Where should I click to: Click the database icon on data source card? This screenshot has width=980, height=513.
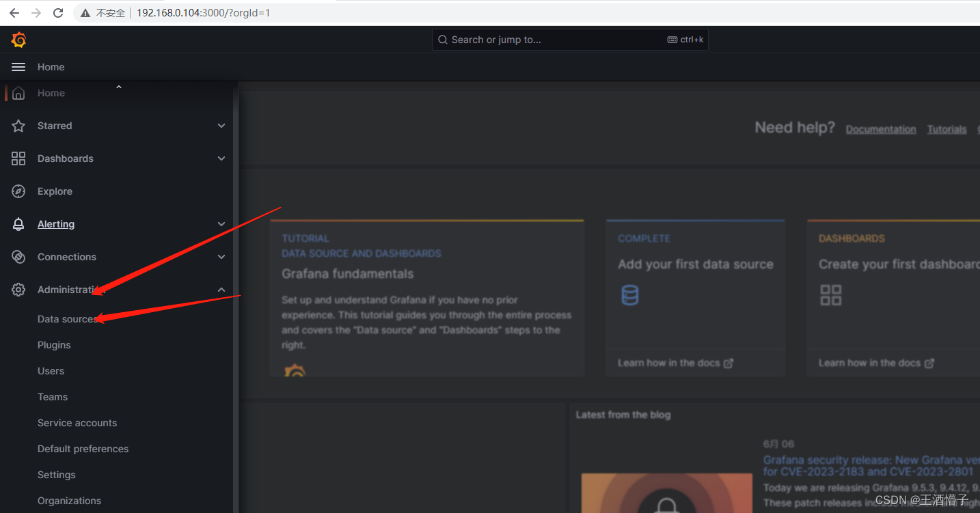click(x=629, y=295)
